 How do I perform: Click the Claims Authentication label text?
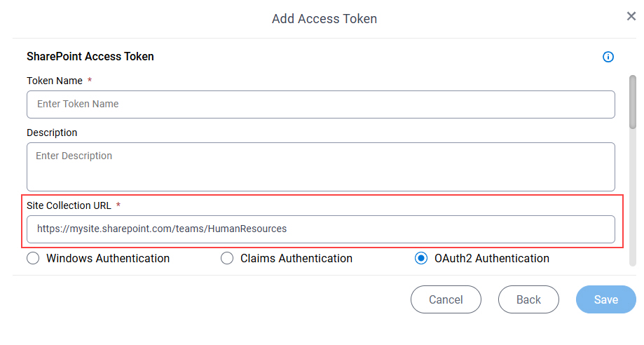coord(296,258)
